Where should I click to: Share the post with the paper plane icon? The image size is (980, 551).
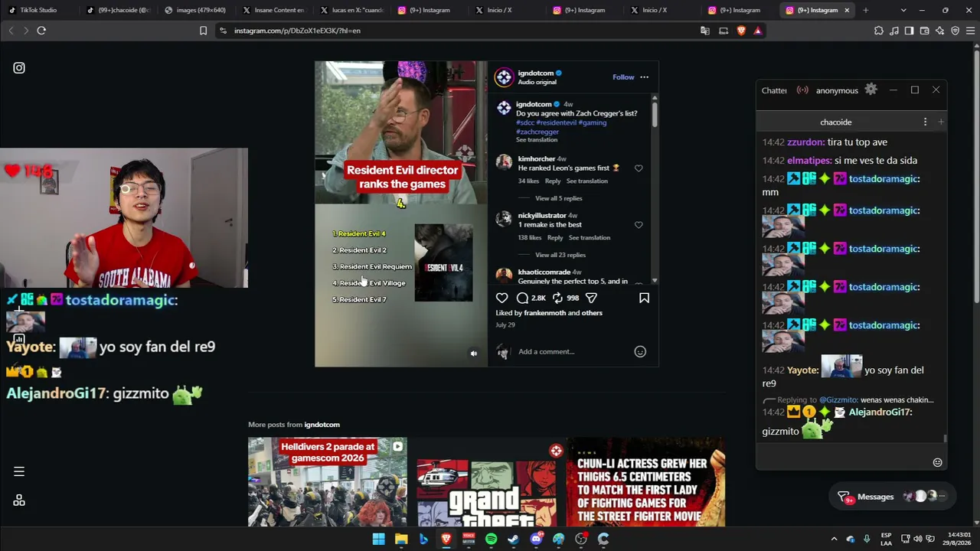tap(591, 298)
